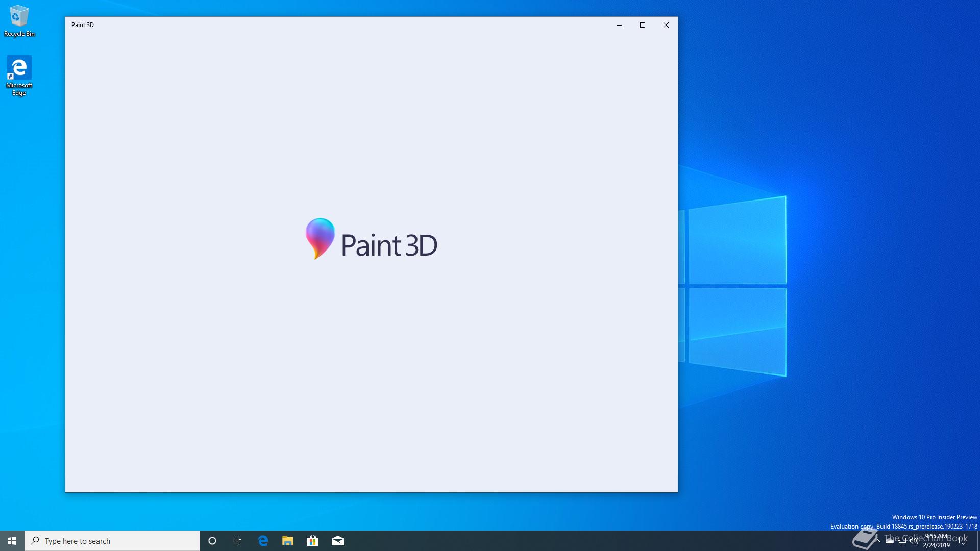Image resolution: width=980 pixels, height=551 pixels.
Task: Select the Microsoft Edge desktop shortcut
Action: [x=19, y=76]
